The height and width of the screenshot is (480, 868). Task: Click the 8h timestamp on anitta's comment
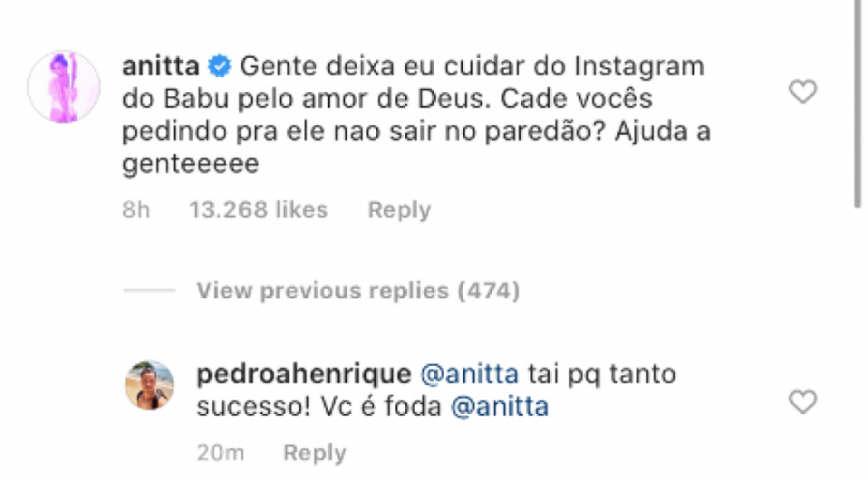tap(135, 209)
